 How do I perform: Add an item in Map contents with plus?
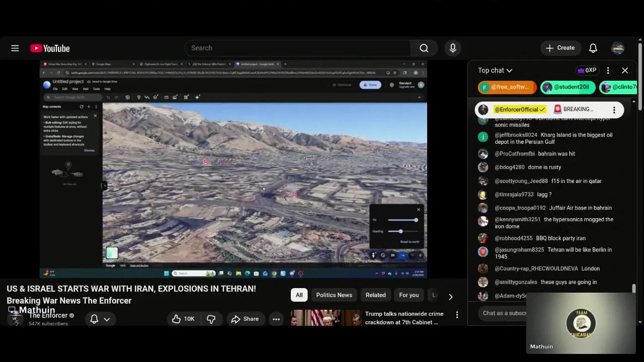(x=89, y=107)
